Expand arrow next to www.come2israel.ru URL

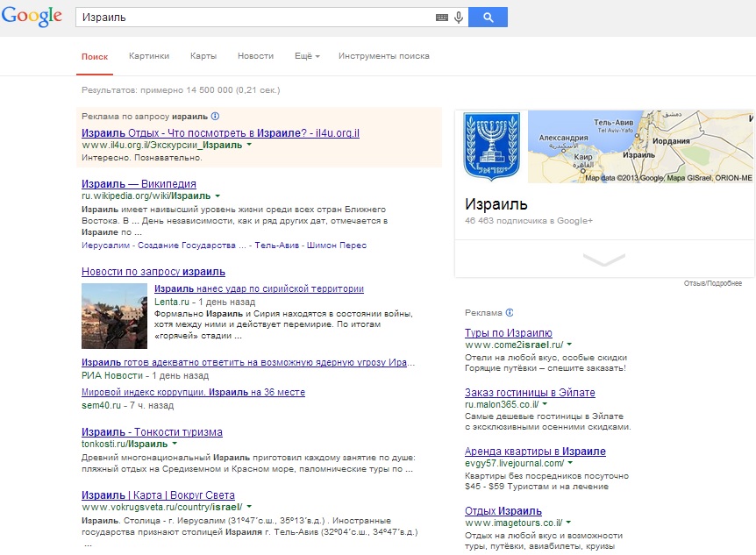coord(569,345)
